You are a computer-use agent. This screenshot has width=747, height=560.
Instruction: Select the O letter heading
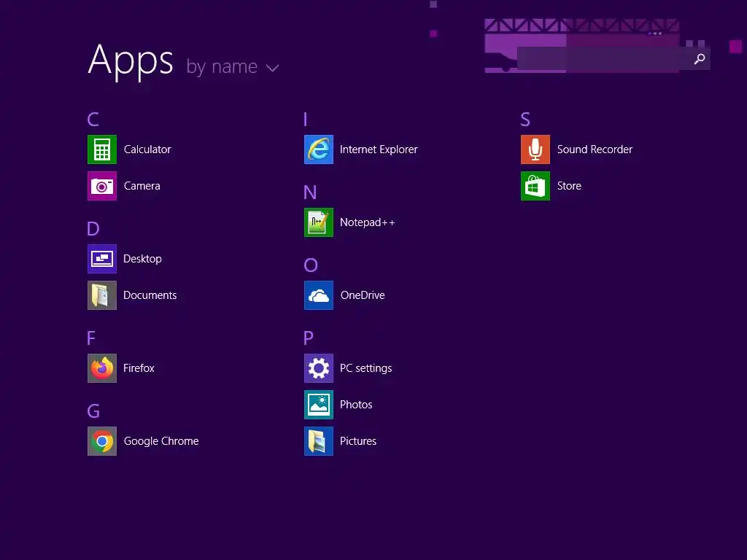coord(311,265)
